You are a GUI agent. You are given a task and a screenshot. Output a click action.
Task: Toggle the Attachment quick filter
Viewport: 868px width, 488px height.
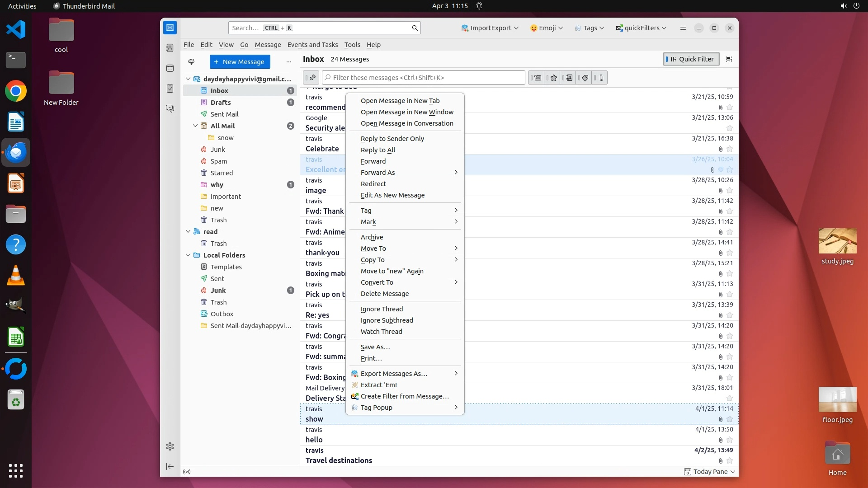tap(601, 78)
